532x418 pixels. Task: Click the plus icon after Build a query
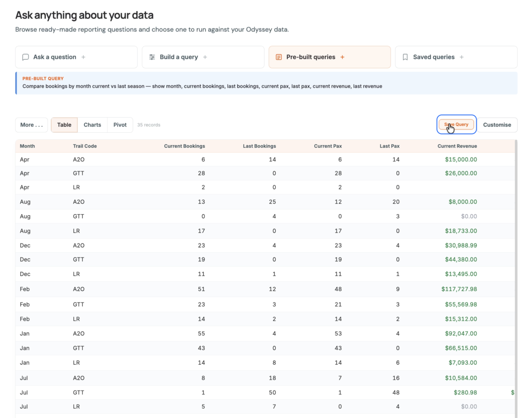(x=205, y=57)
